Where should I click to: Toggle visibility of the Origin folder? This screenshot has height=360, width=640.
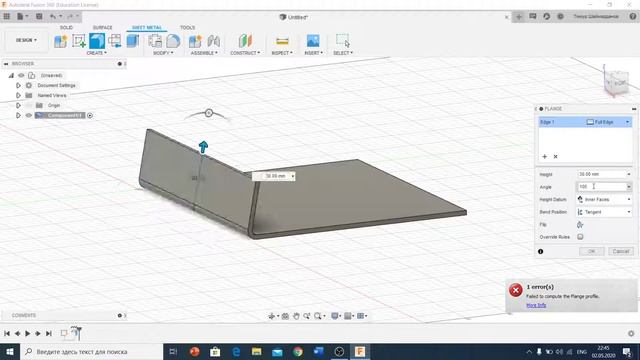pos(29,105)
